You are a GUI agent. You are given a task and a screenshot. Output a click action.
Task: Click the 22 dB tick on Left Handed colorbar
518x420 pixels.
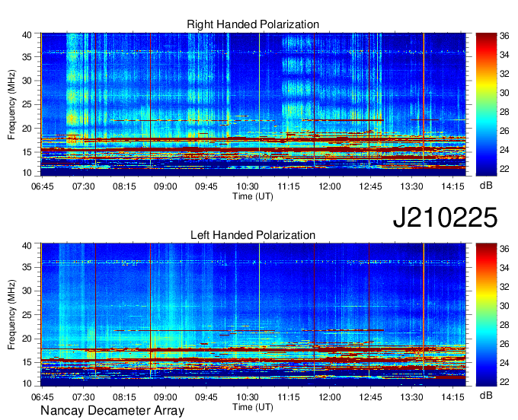pos(504,382)
